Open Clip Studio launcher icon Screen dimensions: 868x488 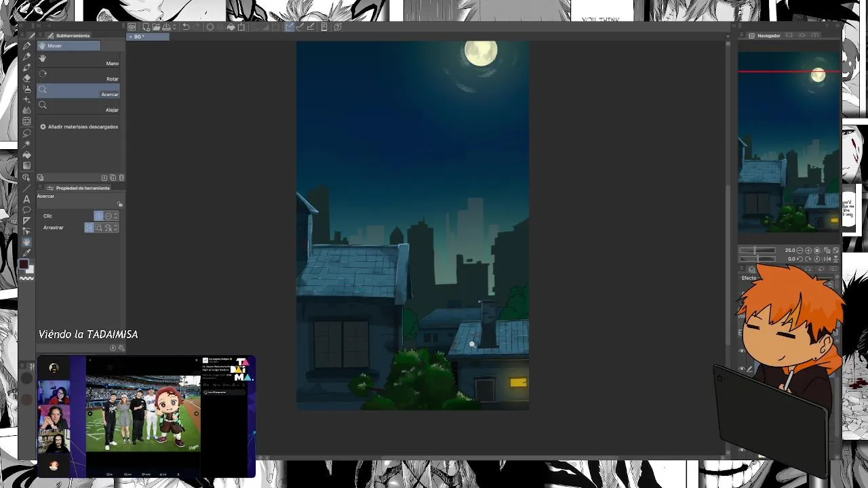click(132, 27)
